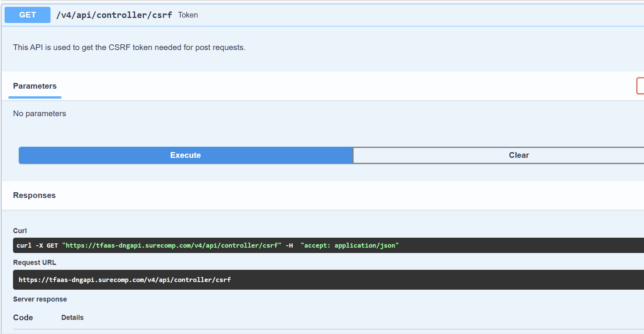Click the Request URL label
The height and width of the screenshot is (334, 644).
click(34, 263)
